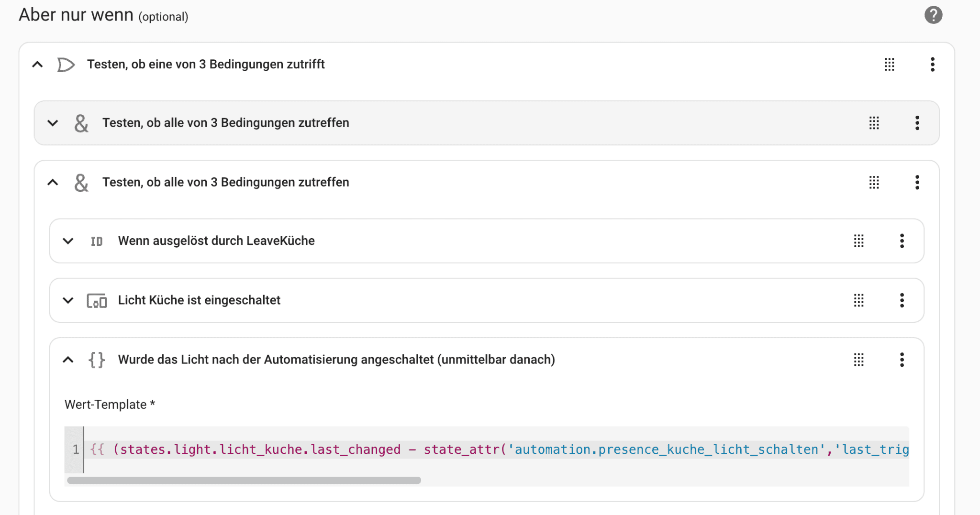Grab drag handle of the OR condition
This screenshot has height=515, width=980.
pos(889,64)
